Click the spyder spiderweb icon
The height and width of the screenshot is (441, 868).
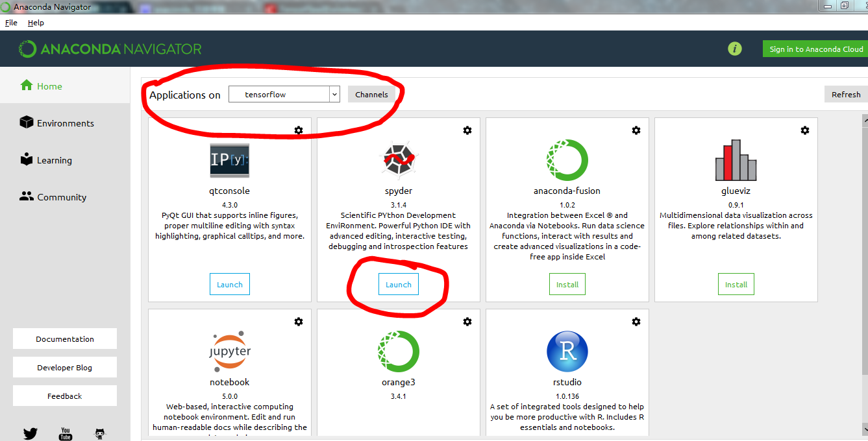[x=398, y=160]
